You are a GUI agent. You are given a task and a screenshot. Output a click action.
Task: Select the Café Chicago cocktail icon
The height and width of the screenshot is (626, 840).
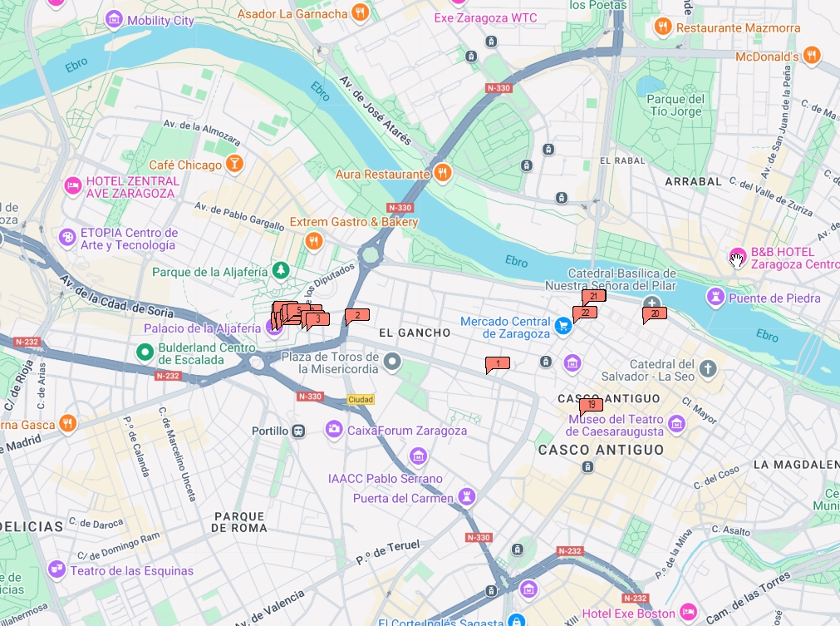coord(234,164)
